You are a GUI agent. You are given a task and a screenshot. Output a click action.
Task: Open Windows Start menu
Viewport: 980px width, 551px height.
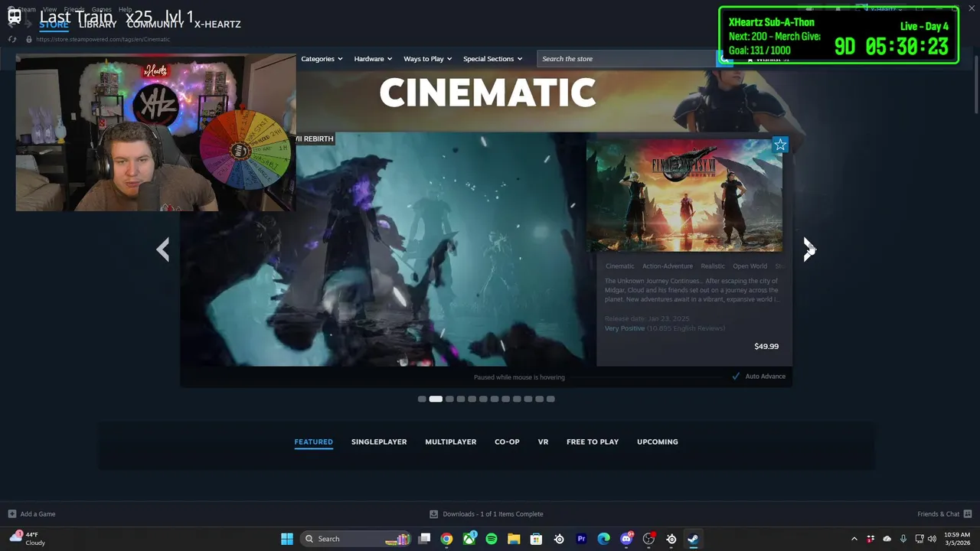286,539
